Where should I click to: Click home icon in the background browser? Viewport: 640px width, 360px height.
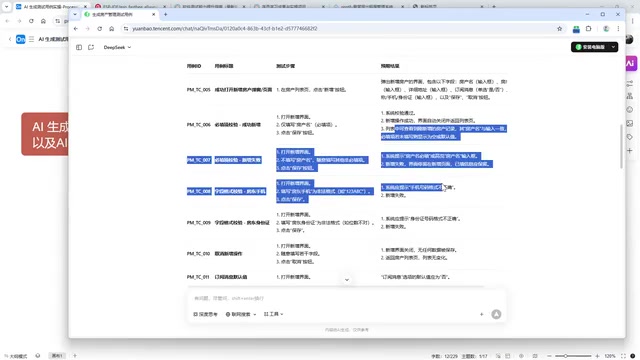[43, 21]
